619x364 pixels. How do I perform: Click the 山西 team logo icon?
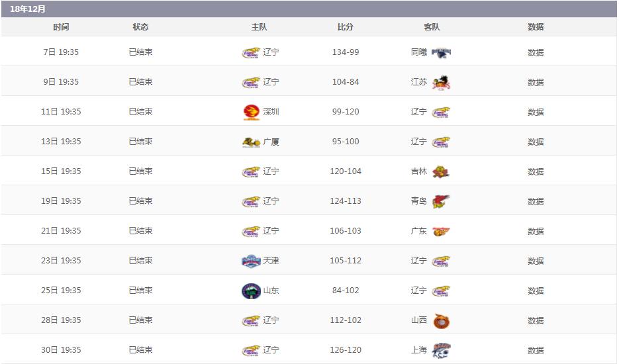pos(441,320)
